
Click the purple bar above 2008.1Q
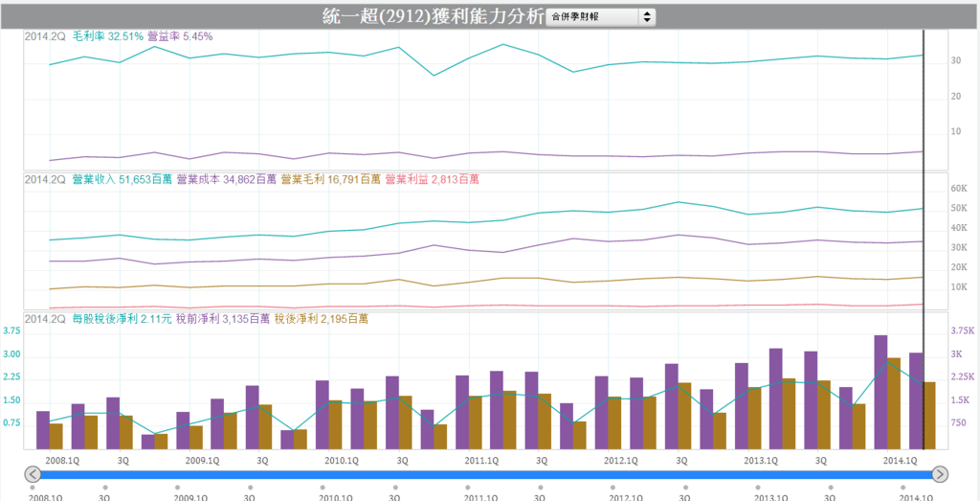pos(43,430)
